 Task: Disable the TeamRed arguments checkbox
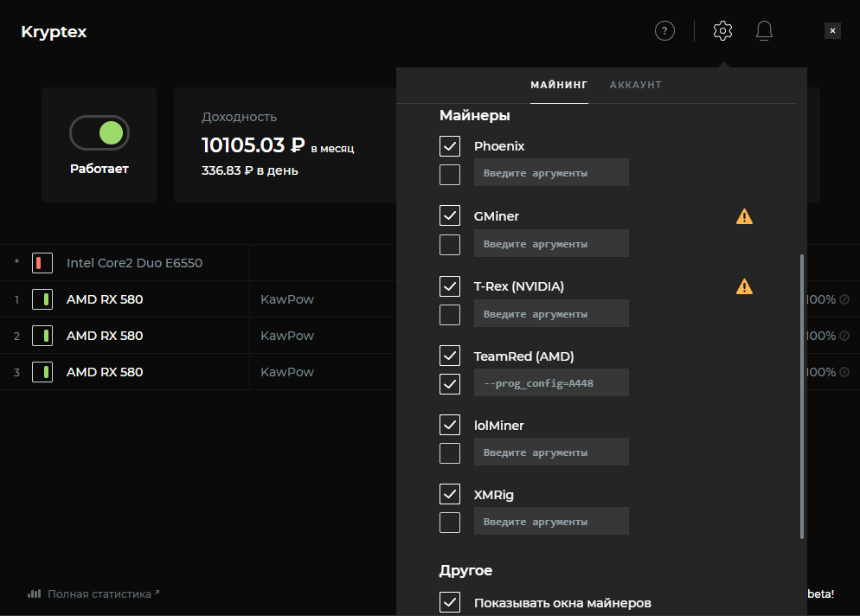(450, 384)
